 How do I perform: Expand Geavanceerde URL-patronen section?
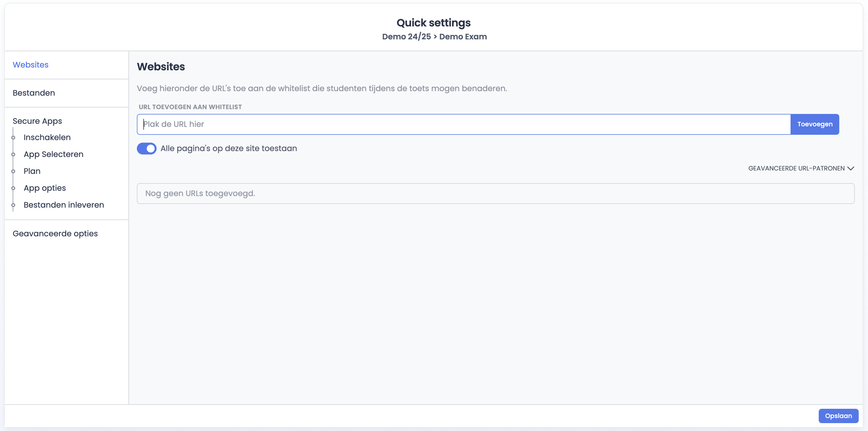click(796, 168)
